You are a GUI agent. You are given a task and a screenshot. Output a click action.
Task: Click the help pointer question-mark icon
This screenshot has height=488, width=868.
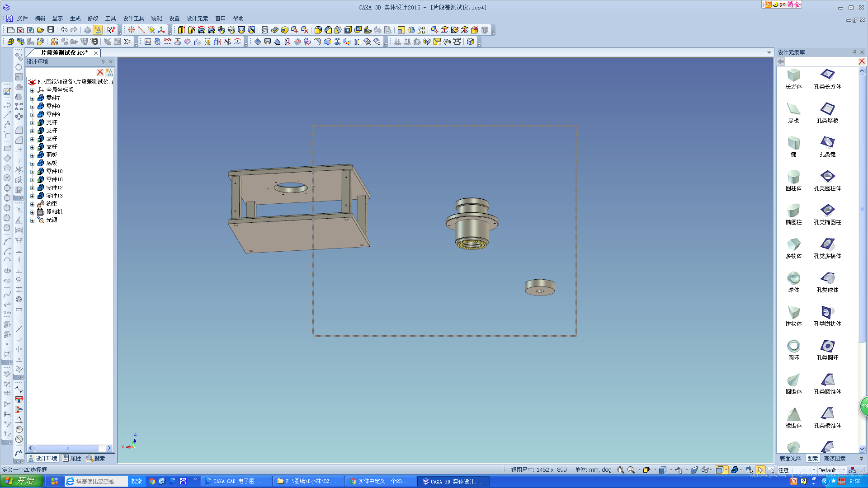tap(111, 30)
